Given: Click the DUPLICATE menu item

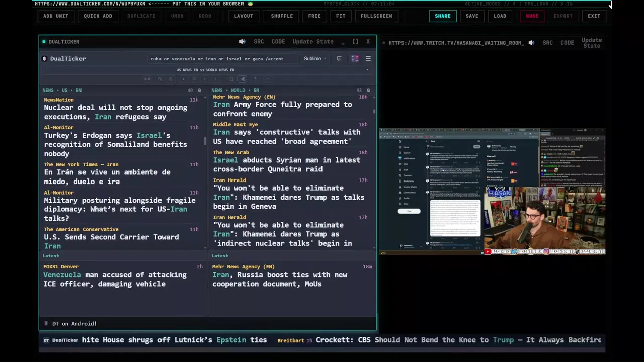Looking at the screenshot, I should (141, 16).
